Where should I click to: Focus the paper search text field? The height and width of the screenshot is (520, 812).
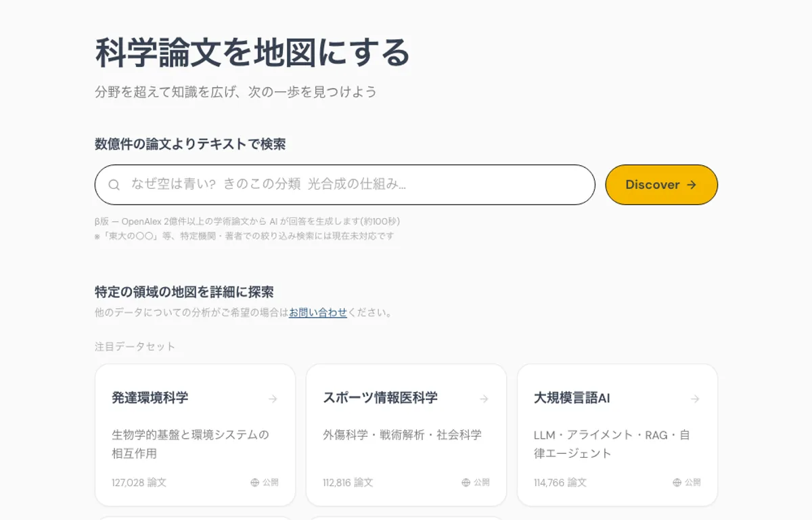[345, 185]
